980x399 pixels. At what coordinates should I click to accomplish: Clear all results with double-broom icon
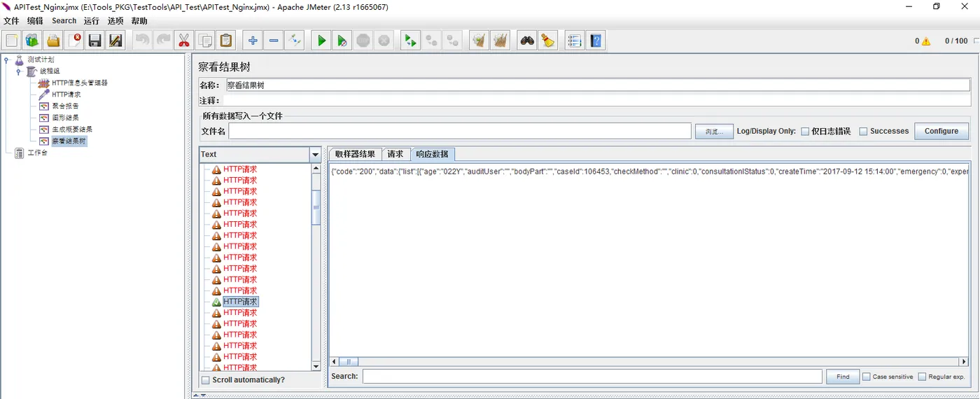pos(500,41)
